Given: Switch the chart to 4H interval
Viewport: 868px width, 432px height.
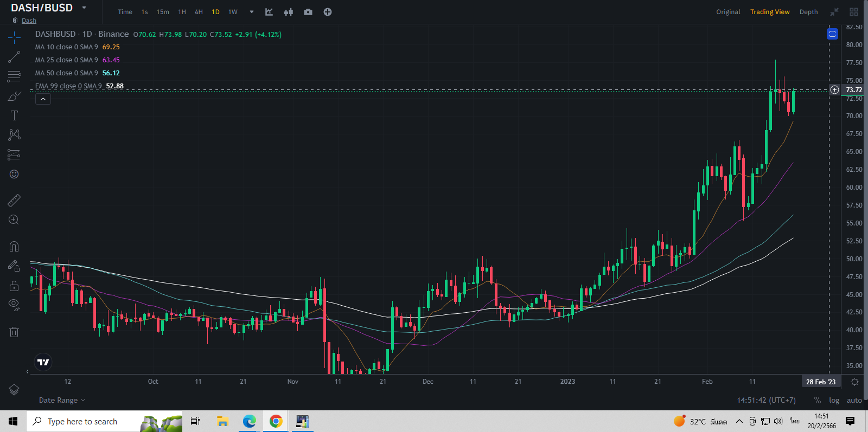Looking at the screenshot, I should point(199,12).
